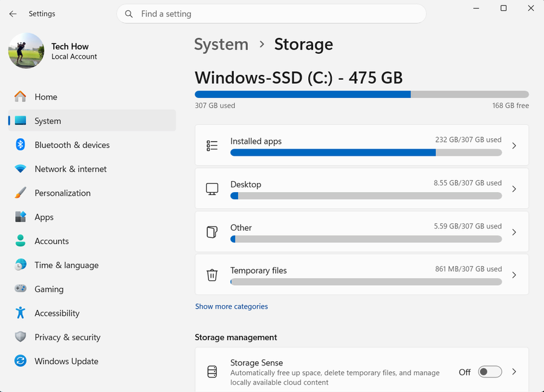Screen dimensions: 544x392
Task: Click the '861 MB/307 GB used' value
Action: coord(468,269)
